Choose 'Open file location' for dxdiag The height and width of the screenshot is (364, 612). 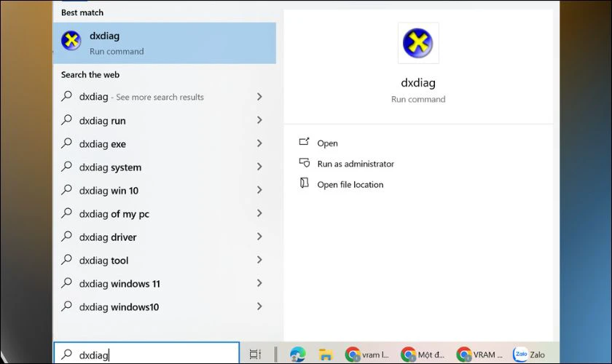(350, 184)
